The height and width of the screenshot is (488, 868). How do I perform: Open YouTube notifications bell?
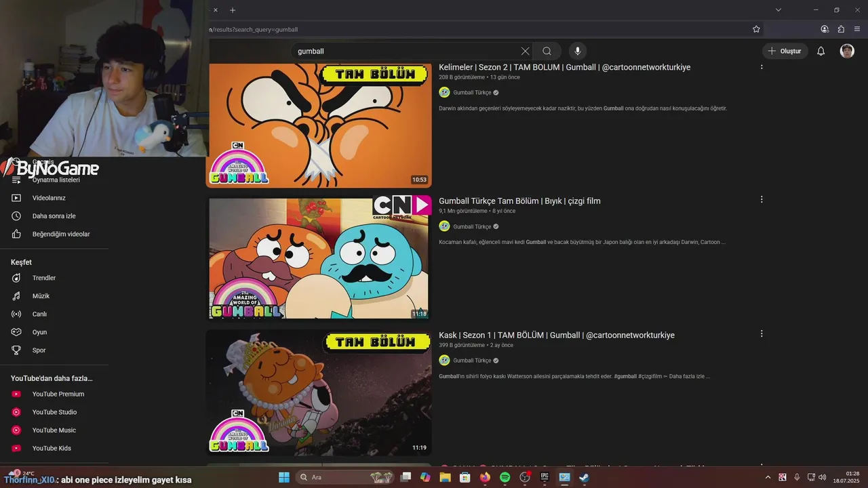coord(821,51)
